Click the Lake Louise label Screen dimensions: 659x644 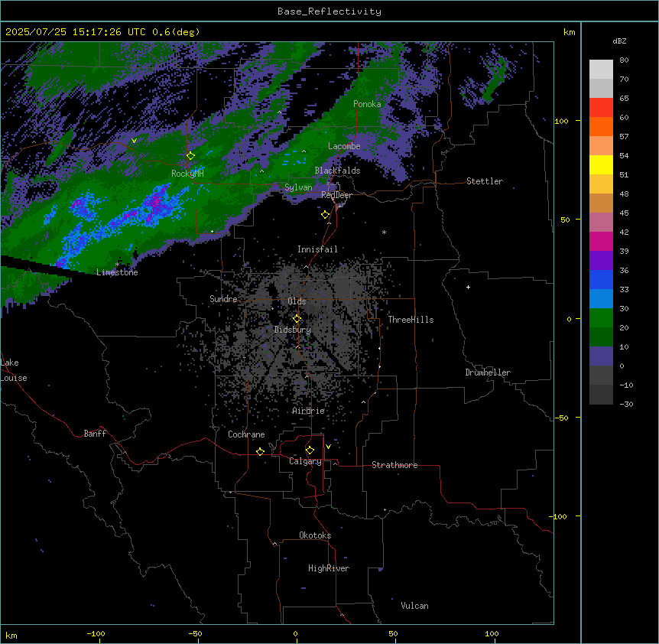14,370
